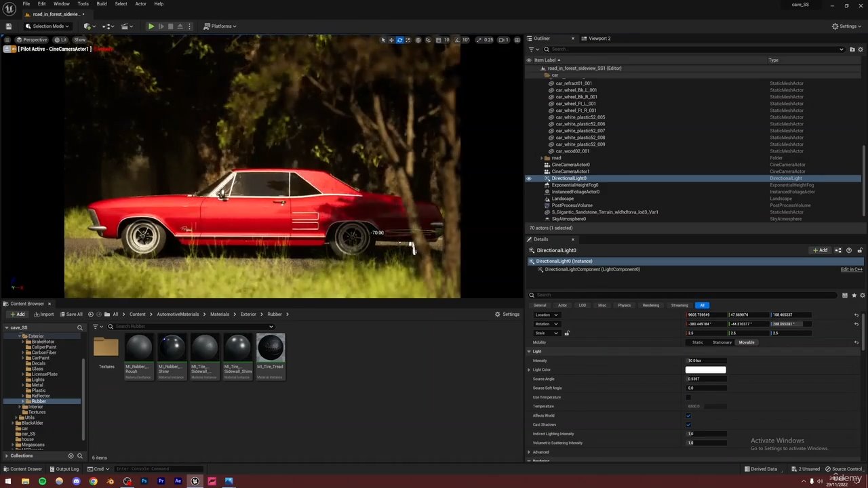Click the viewport options hamburger menu
868x488 pixels.
click(7, 40)
